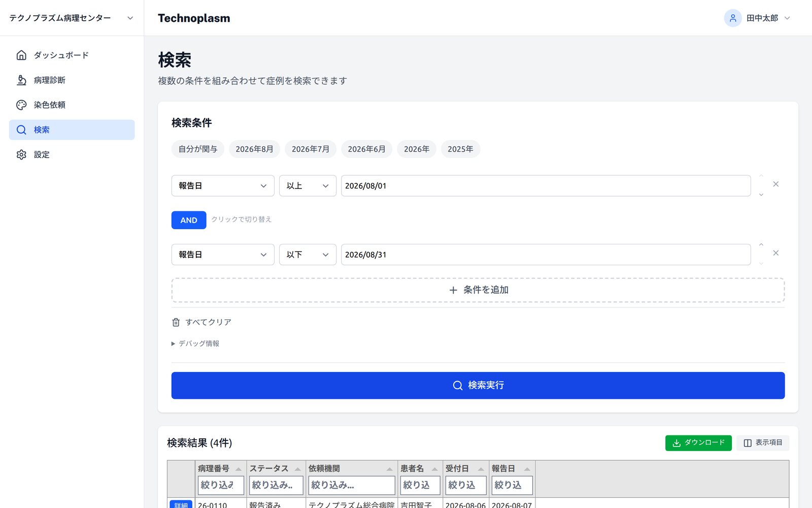Click the 依頼機関 filter input
This screenshot has width=812, height=508.
(x=351, y=485)
